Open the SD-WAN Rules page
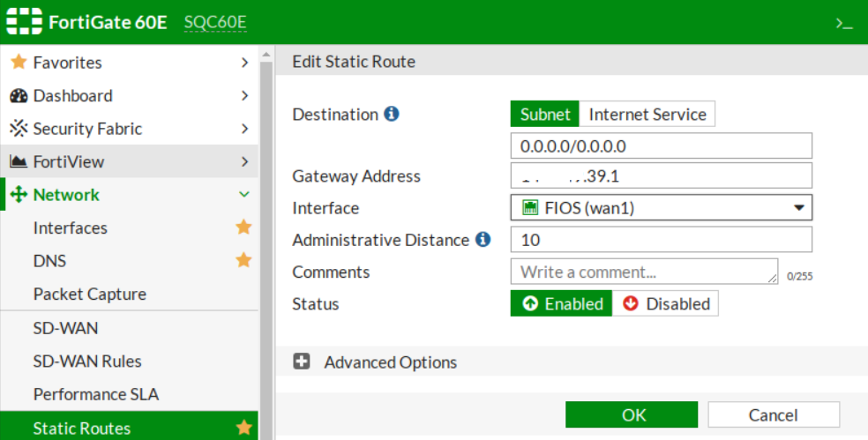Viewport: 868px width, 440px height. coord(87,361)
